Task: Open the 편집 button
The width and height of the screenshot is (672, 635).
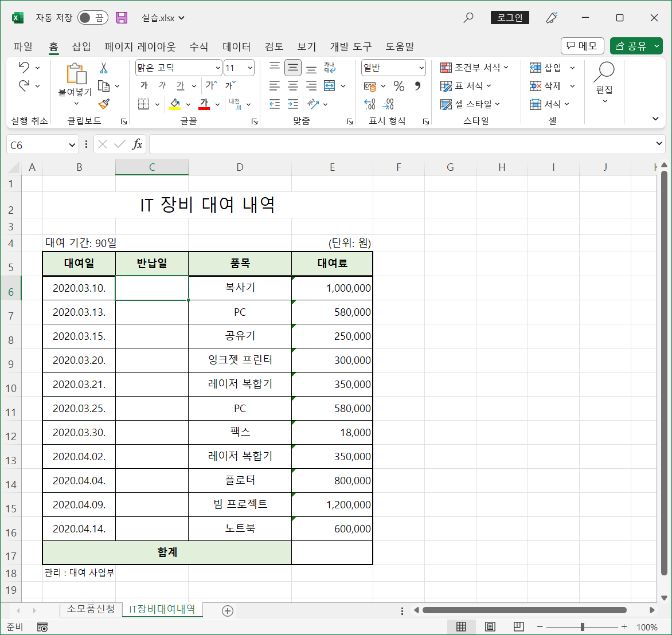Action: [604, 84]
